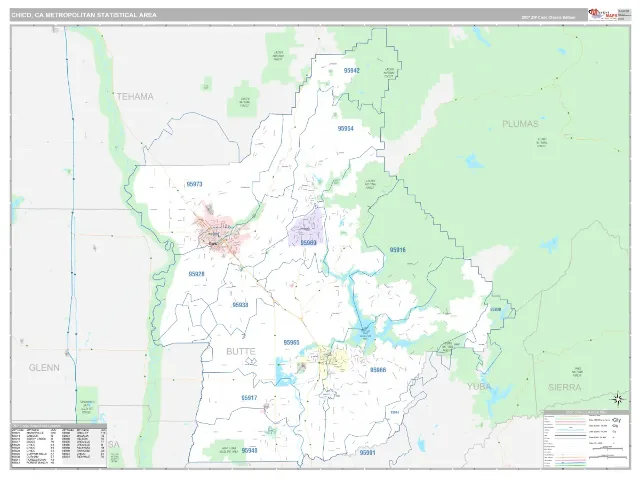Click ZIP code 95942 label
This screenshot has width=640, height=480.
pyautogui.click(x=352, y=71)
